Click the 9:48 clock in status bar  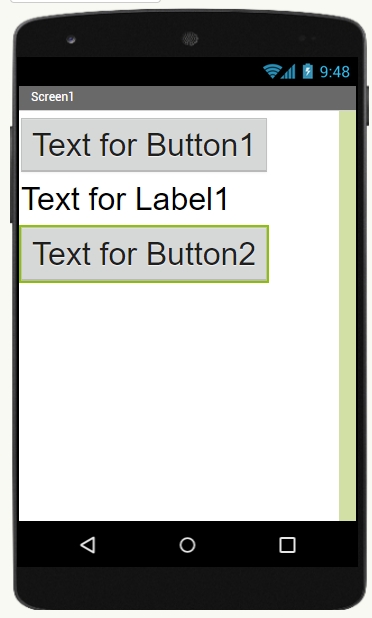(335, 72)
